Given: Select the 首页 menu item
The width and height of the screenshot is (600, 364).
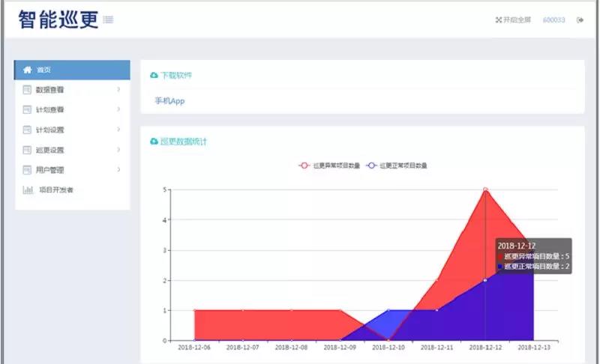Looking at the screenshot, I should pyautogui.click(x=72, y=70).
